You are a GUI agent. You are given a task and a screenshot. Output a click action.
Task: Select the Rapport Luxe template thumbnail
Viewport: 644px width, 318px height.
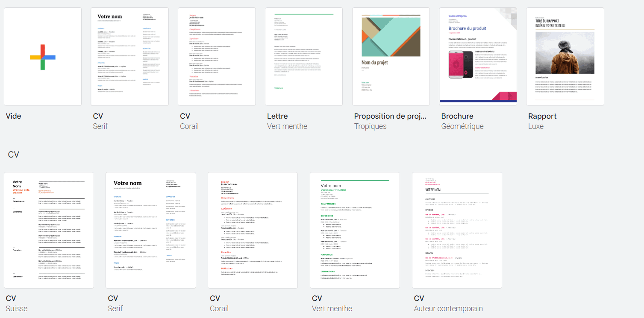565,56
